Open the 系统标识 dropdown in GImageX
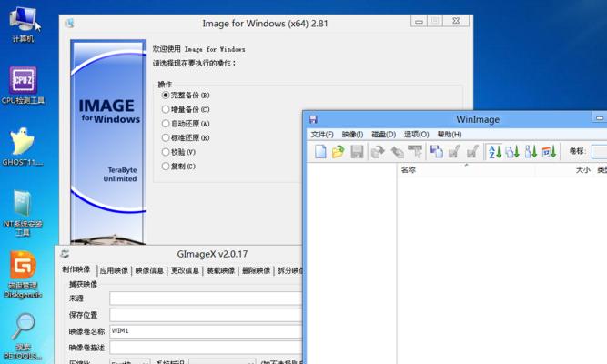This screenshot has width=607, height=364. (222, 361)
